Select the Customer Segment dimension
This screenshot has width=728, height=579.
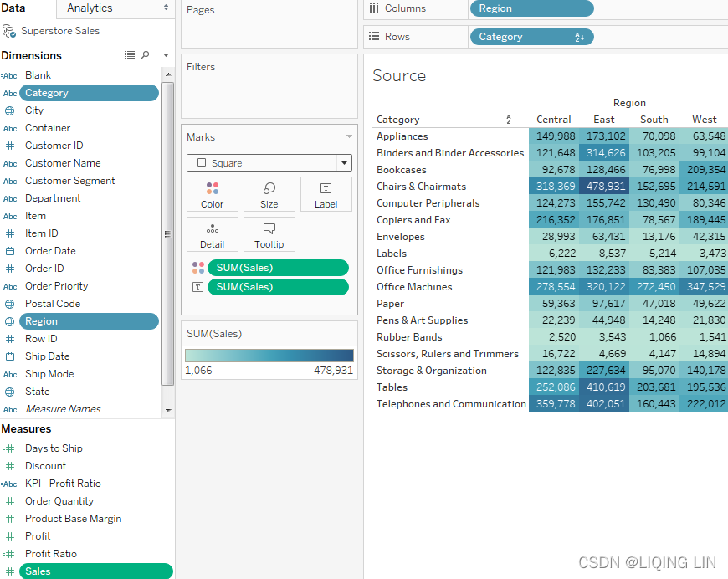(69, 181)
